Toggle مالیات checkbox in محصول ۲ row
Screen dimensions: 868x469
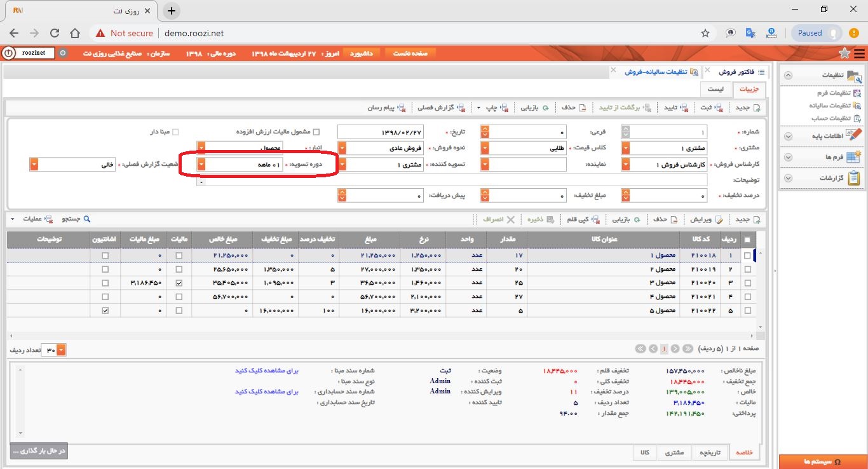coord(179,269)
